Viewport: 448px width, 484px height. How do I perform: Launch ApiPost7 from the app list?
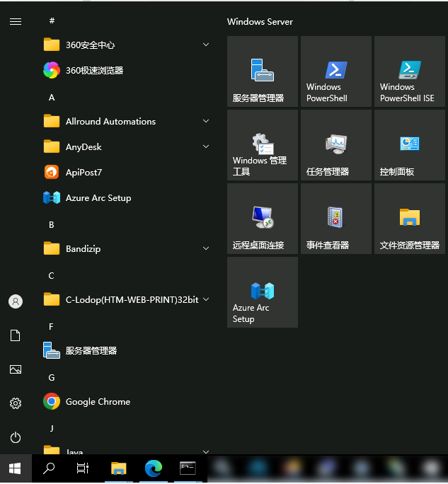click(x=127, y=172)
